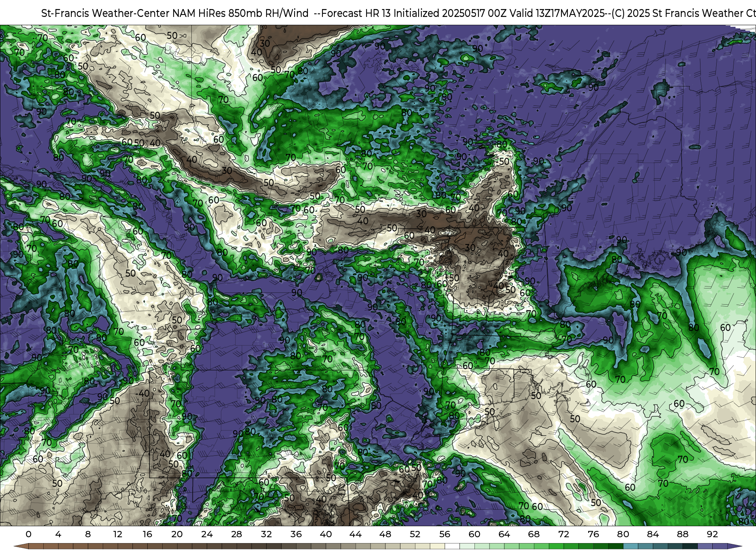756x551 pixels.
Task: Click the purple colorbar swatch below '92'
Action: pos(720,546)
